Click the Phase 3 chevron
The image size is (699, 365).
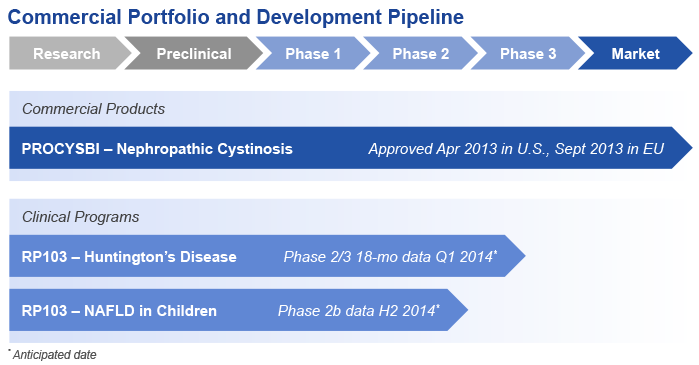(528, 53)
